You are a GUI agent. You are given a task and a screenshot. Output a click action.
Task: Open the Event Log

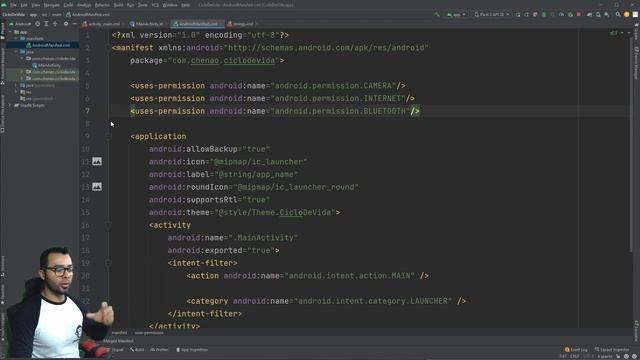tap(576, 350)
